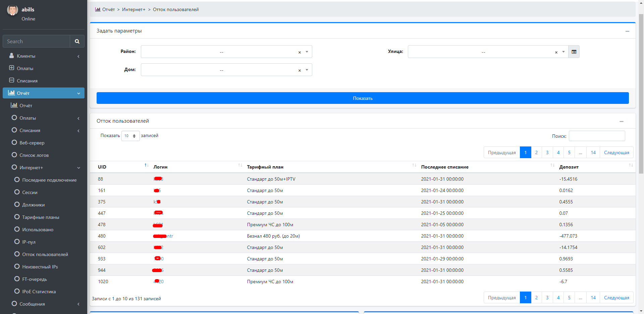Open IP-пул report
The width and height of the screenshot is (644, 314).
pos(44,242)
